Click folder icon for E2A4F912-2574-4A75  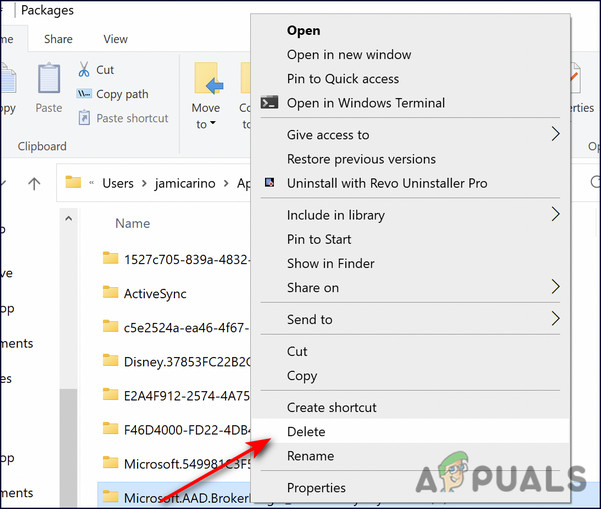tap(110, 394)
